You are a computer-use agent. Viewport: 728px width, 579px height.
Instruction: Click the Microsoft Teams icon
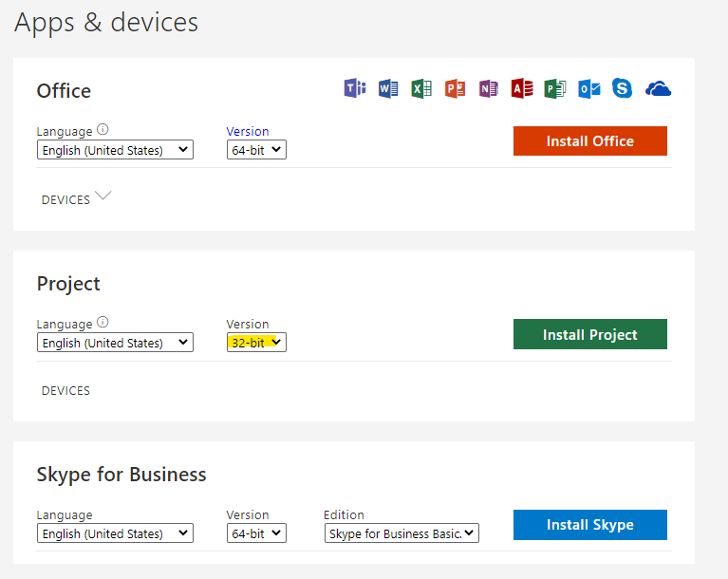(x=355, y=88)
